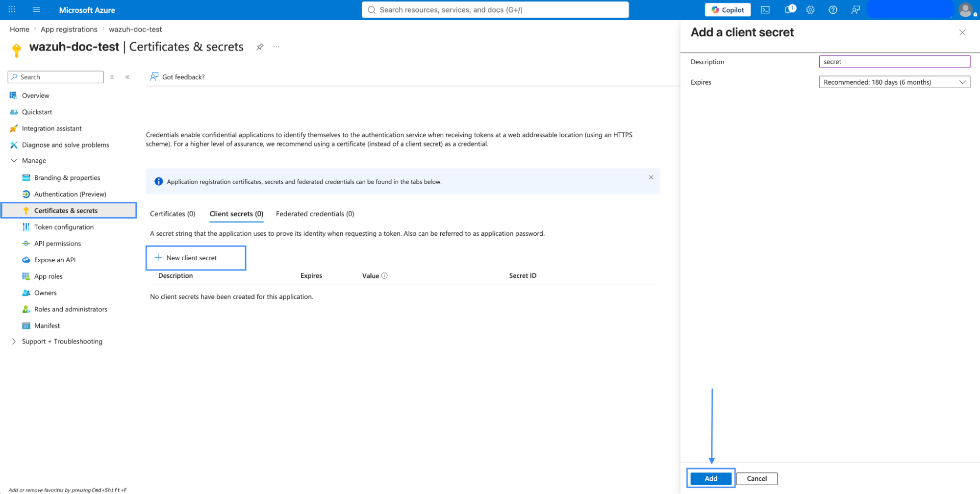980x494 pixels.
Task: Open Copilot from top bar
Action: [728, 10]
